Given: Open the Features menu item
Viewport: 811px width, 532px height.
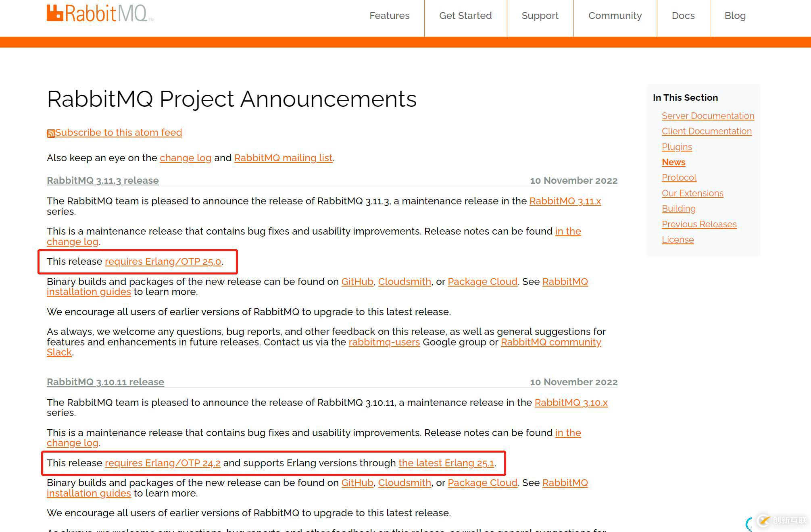Looking at the screenshot, I should (389, 16).
